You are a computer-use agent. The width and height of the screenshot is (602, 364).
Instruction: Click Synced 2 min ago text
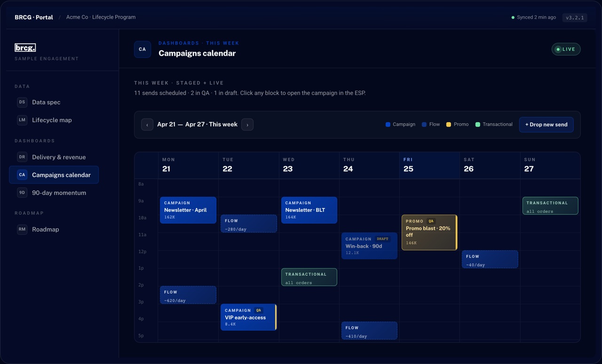[x=536, y=17]
